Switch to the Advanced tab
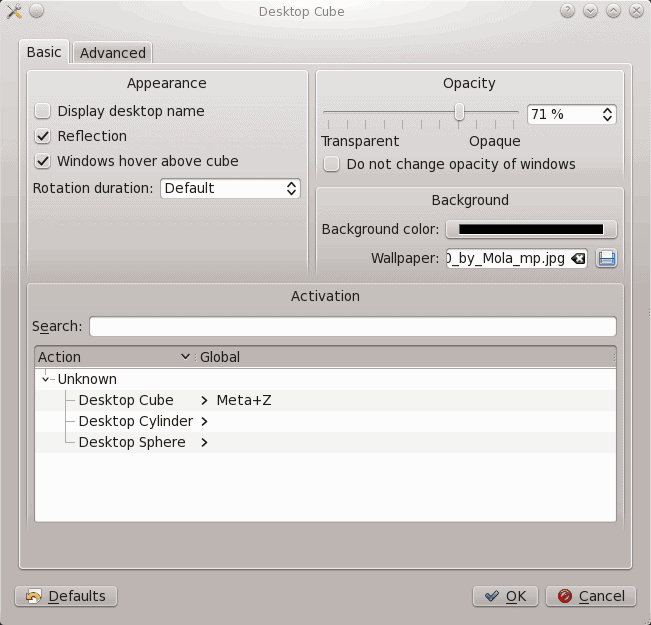651x625 pixels. click(x=113, y=53)
